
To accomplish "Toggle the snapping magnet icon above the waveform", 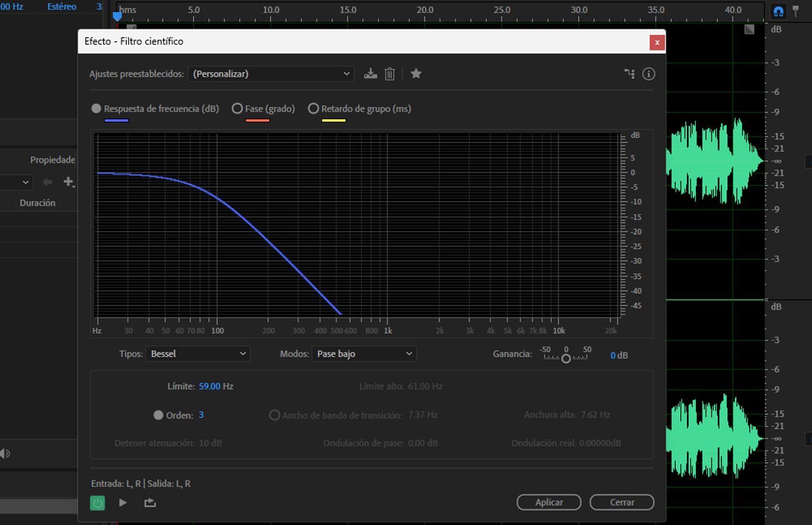I will pos(778,11).
